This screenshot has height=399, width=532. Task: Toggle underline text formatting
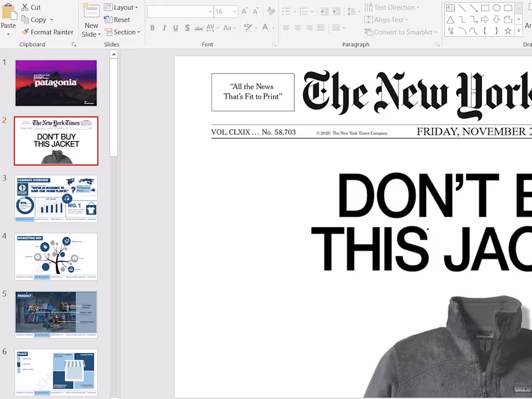pyautogui.click(x=176, y=28)
